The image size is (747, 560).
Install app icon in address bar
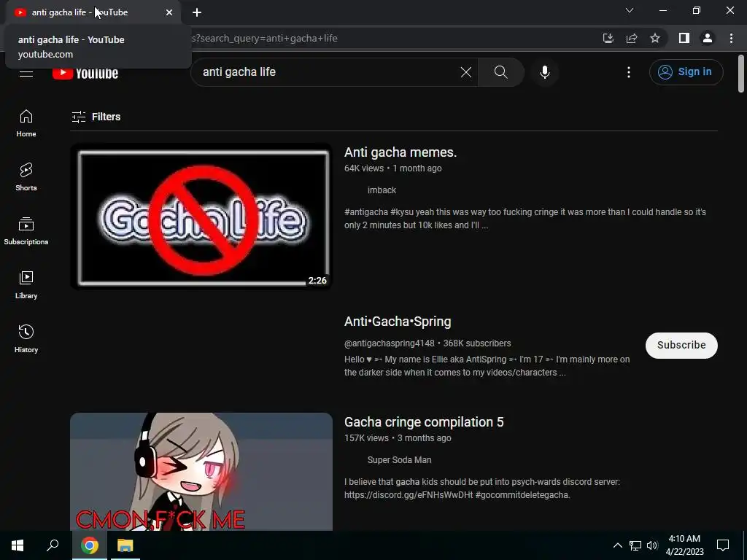608,38
